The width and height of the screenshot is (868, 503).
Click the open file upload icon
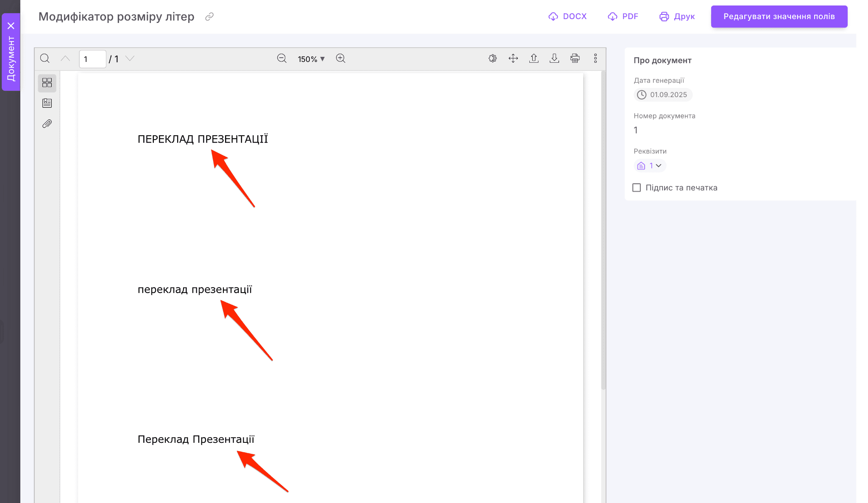(534, 59)
